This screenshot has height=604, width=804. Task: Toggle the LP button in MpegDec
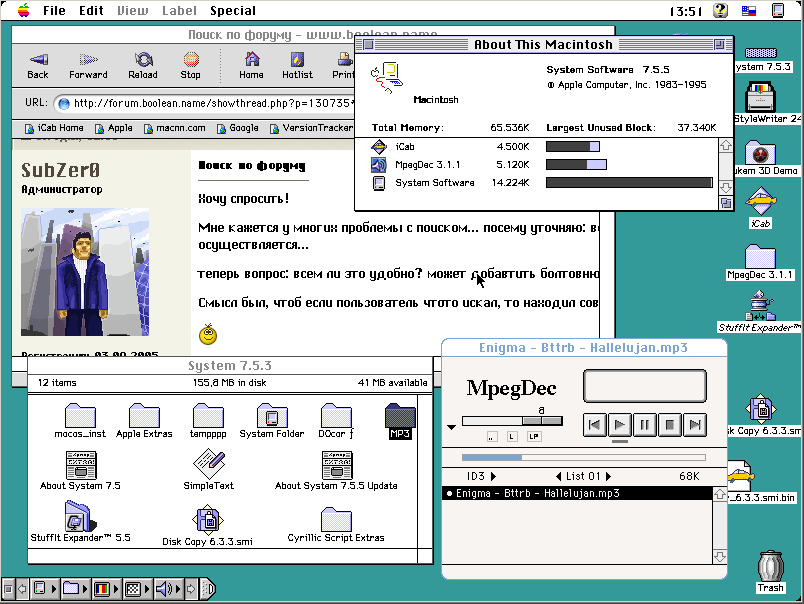[x=533, y=437]
